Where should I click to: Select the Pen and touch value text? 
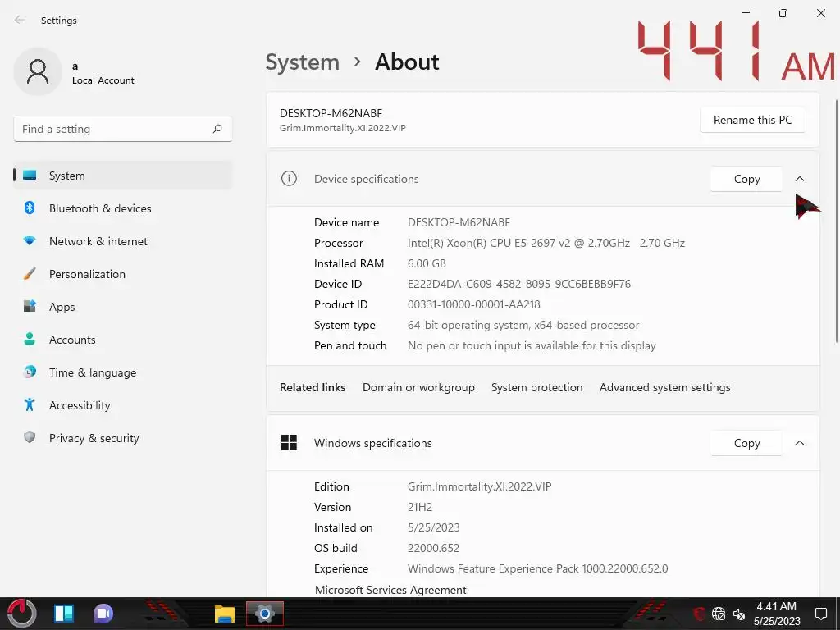point(532,345)
